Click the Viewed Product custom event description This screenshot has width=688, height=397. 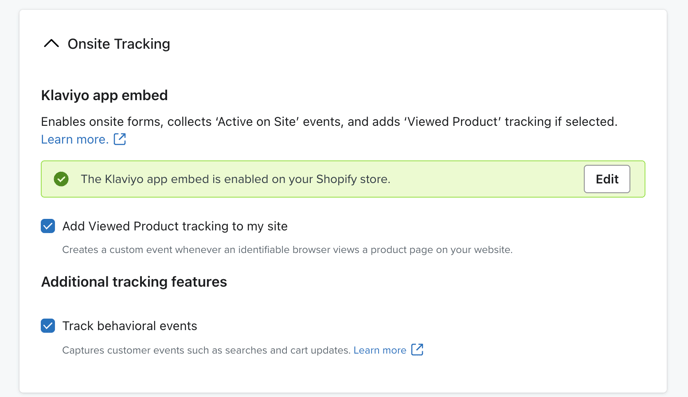[x=287, y=250]
